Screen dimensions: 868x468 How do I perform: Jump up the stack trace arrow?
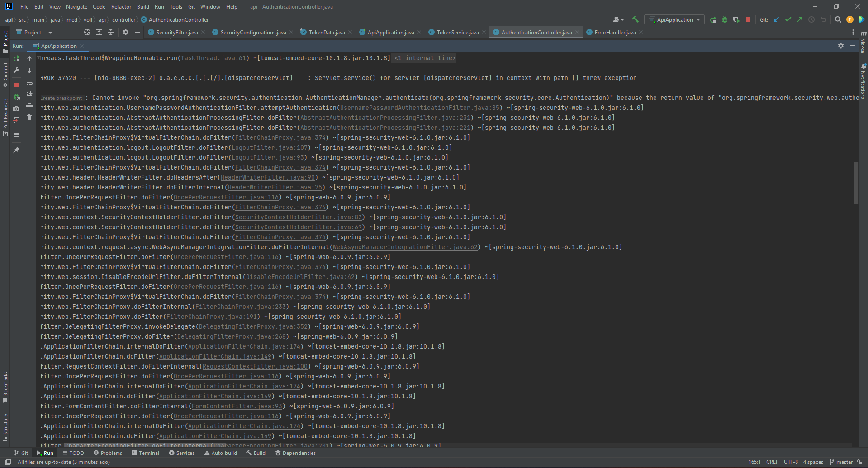pos(29,59)
